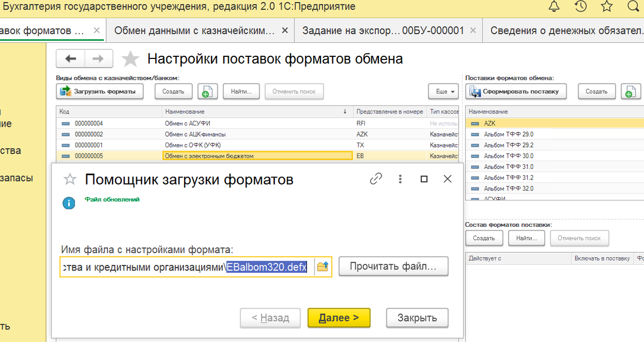The height and width of the screenshot is (342, 644).
Task: Add Помощник загрузки форматов to favorites
Action: coord(70,180)
